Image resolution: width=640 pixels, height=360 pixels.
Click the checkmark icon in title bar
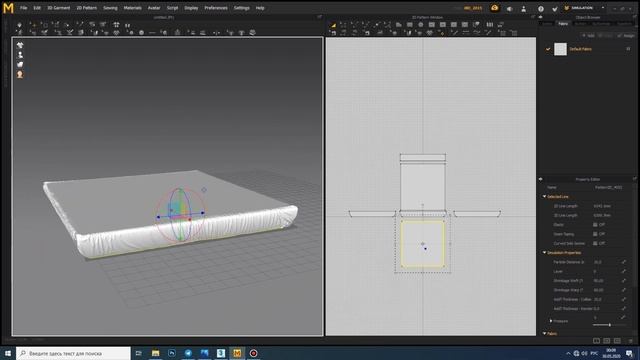tap(555, 8)
